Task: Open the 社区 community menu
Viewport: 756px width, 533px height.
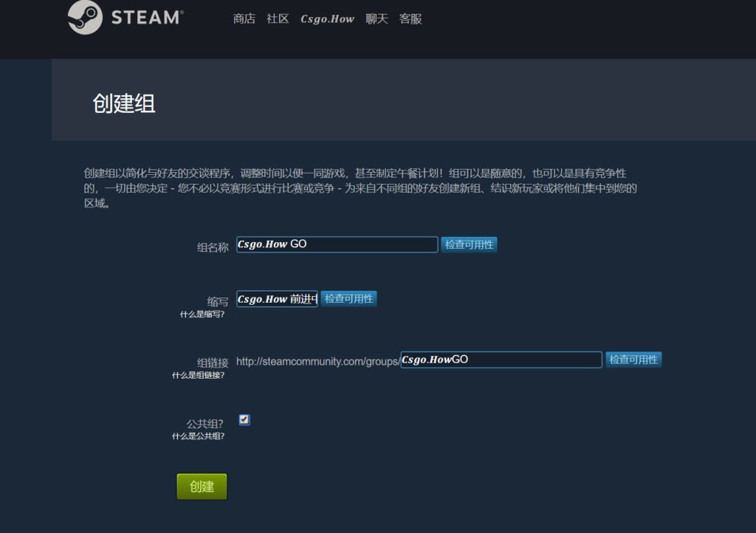Action: [278, 18]
